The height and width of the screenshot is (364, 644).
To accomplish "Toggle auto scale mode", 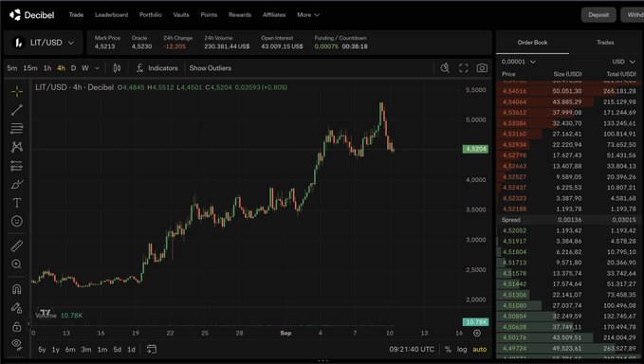I will [x=479, y=349].
